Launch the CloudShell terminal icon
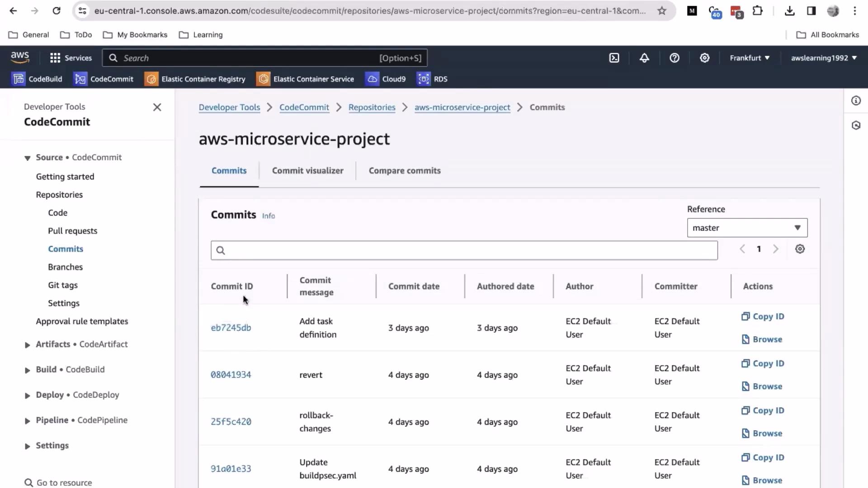The width and height of the screenshot is (868, 488). click(x=614, y=58)
